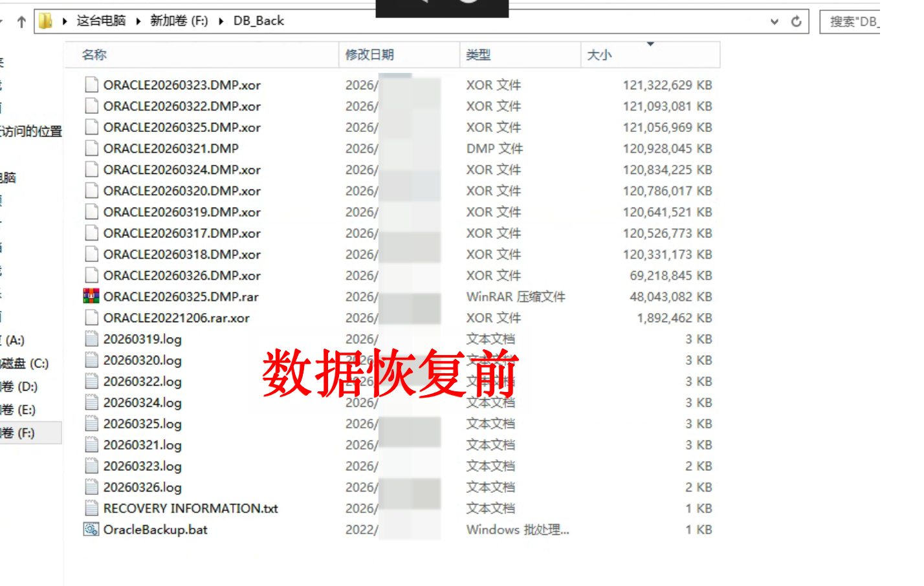Screen dimensions: 924x586
Task: Select the file ORACLE20221206.rar.xor
Action: [176, 318]
